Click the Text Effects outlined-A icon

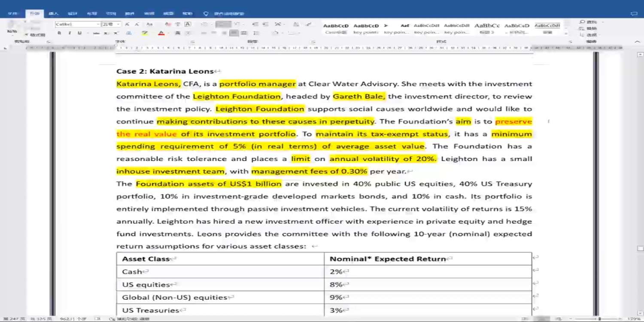click(129, 33)
